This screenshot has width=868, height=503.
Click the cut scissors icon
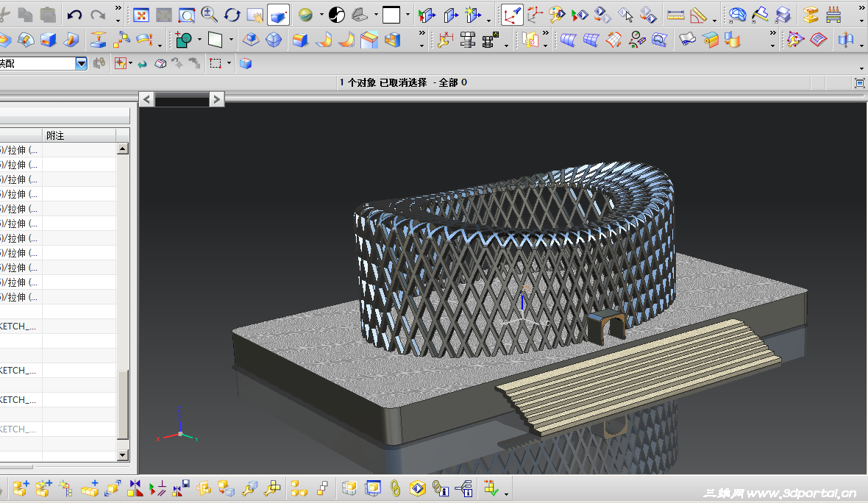pyautogui.click(x=4, y=15)
